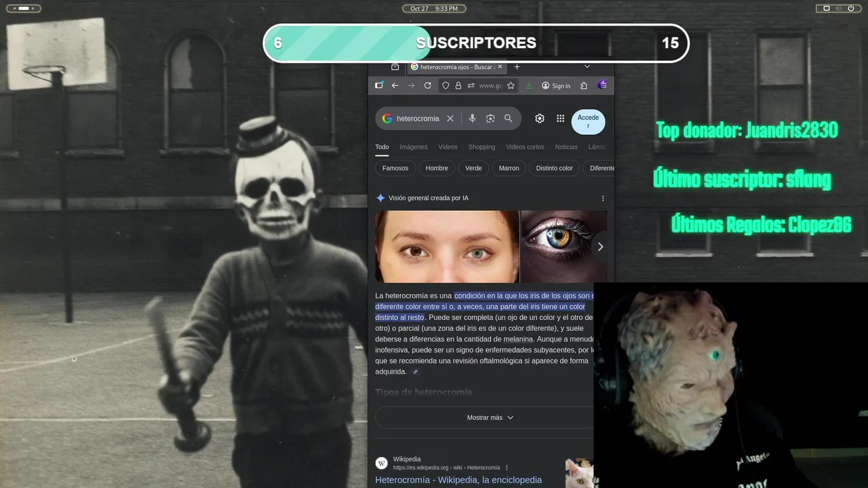Select the Todo results tab

(382, 147)
